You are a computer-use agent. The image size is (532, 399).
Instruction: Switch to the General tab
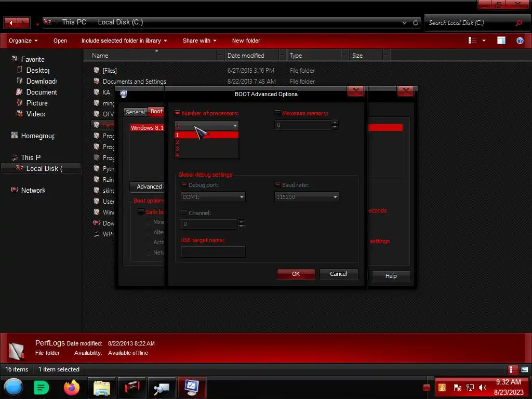[135, 112]
